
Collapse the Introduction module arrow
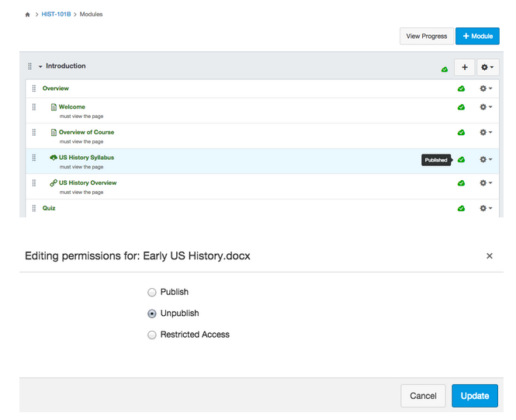coord(40,67)
